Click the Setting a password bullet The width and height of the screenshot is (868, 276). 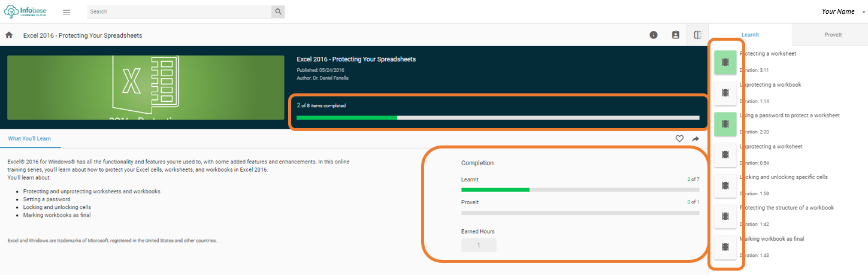point(47,199)
